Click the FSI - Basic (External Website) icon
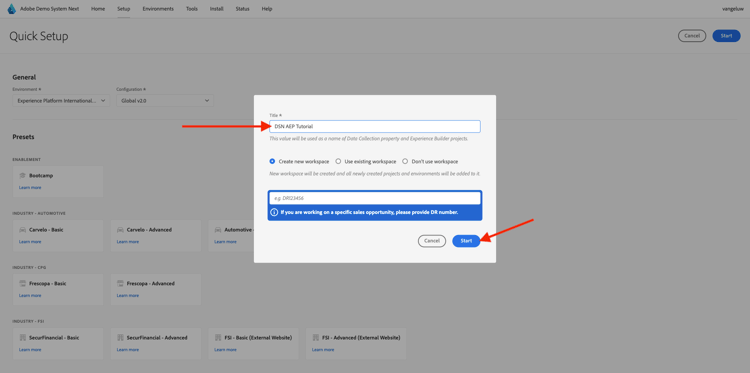This screenshot has width=750, height=373. (x=218, y=338)
